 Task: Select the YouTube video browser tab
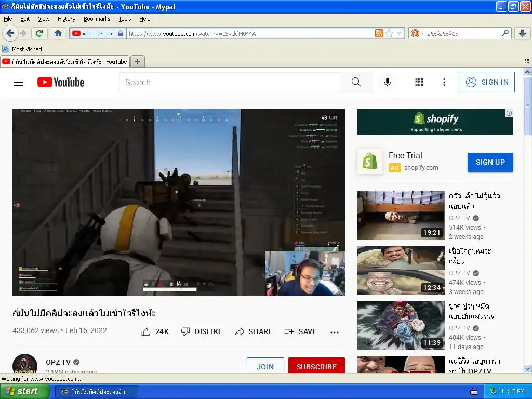point(65,61)
